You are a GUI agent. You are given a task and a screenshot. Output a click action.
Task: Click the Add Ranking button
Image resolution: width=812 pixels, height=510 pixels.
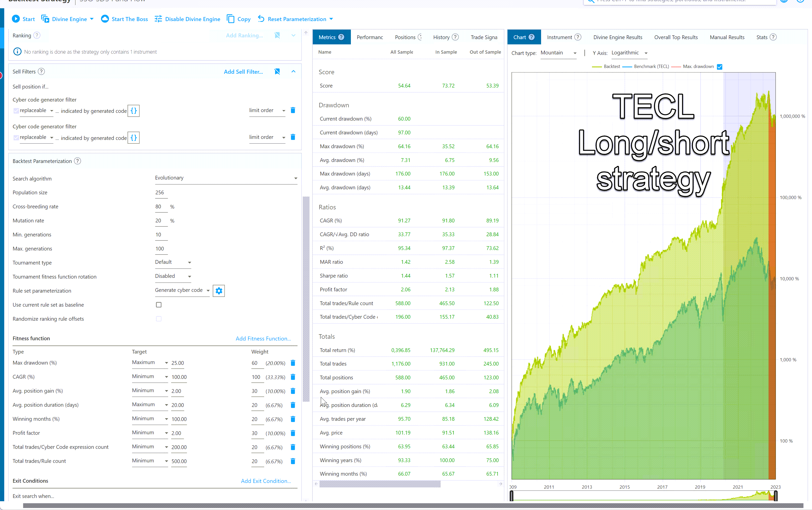pyautogui.click(x=244, y=35)
